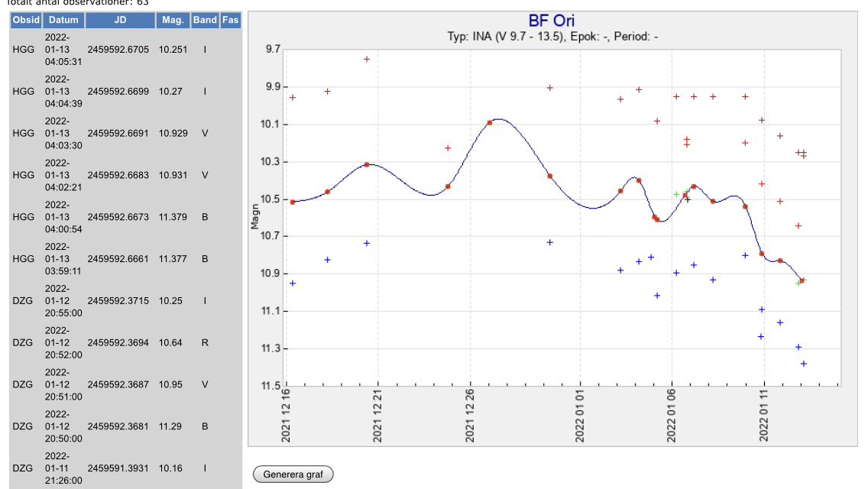Click green plus marker near 10.5 magnitude
The width and height of the screenshot is (868, 489).
pyautogui.click(x=676, y=194)
